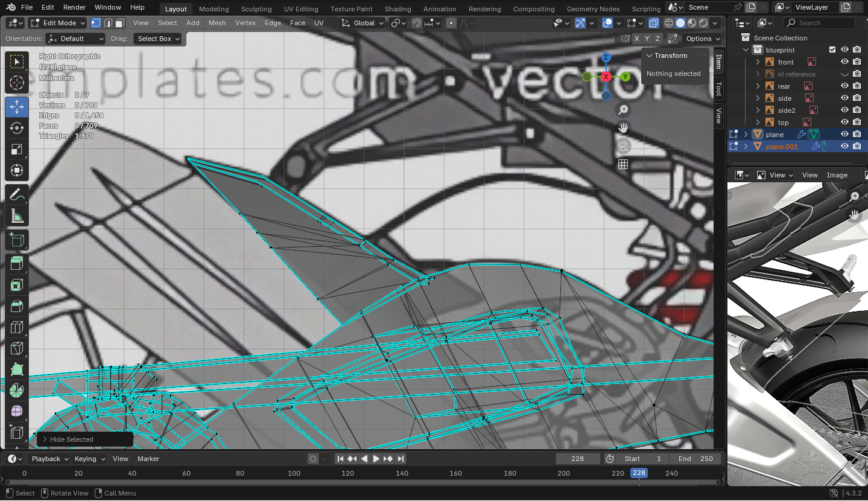Click the outliner Search field

(819, 23)
